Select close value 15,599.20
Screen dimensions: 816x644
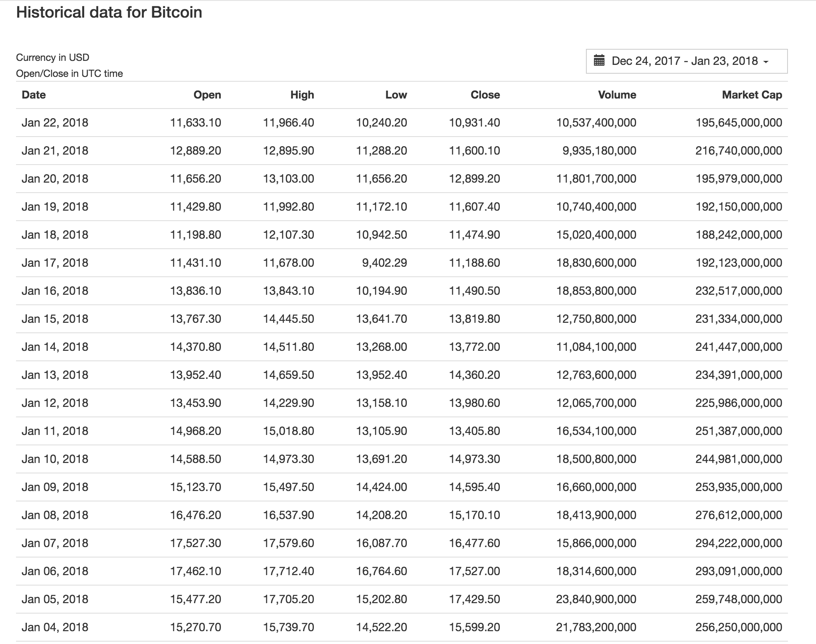pos(475,627)
